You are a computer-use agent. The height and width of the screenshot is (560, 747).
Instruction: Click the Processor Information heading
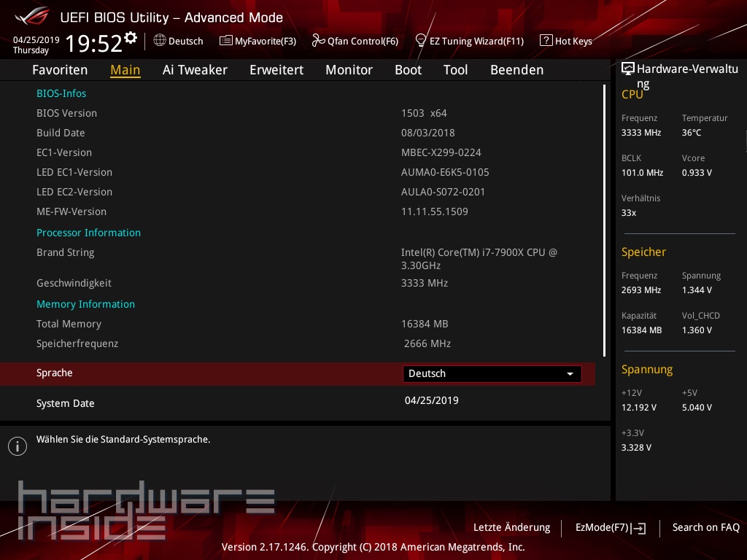click(x=88, y=233)
